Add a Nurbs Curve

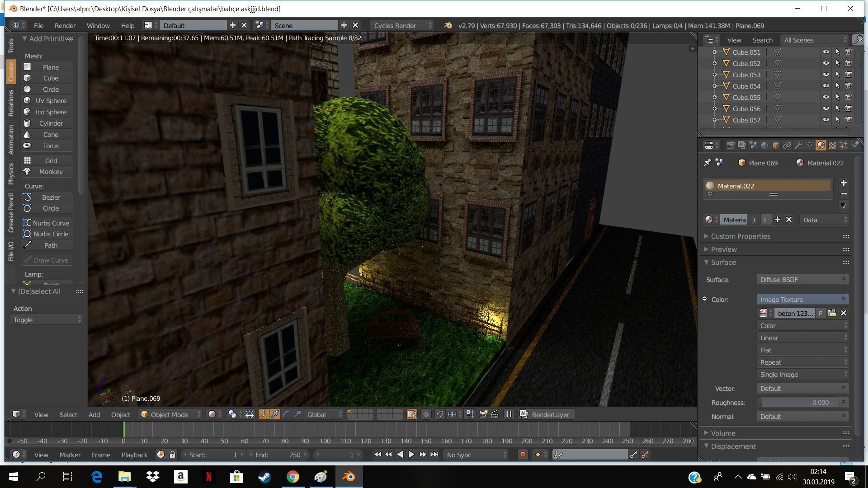tap(47, 223)
